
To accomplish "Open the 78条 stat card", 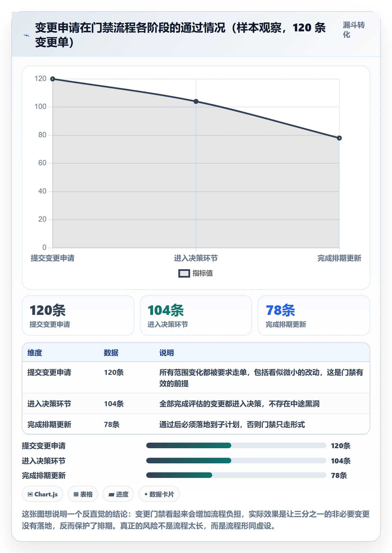I will coord(314,315).
